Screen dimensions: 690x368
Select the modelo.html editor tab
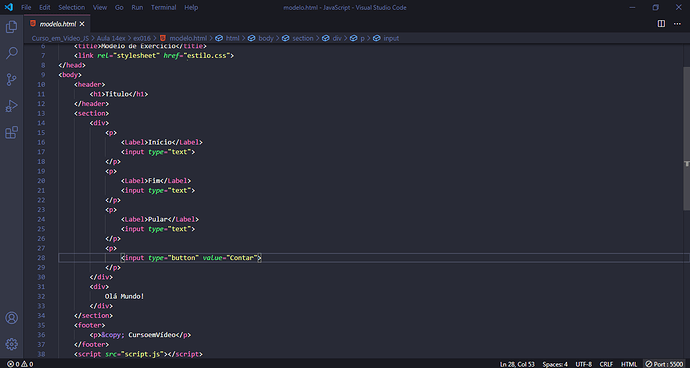click(x=57, y=24)
